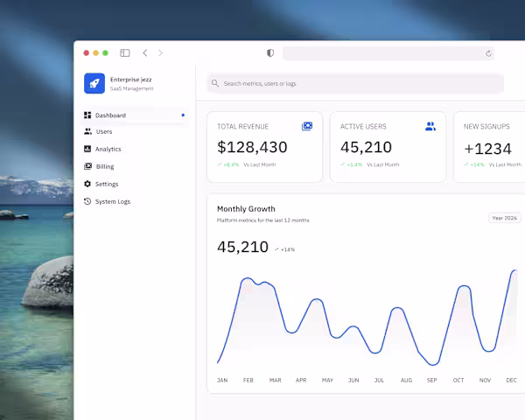This screenshot has width=525, height=420.
Task: Click the Analytics chart icon in sidebar
Action: pos(87,149)
